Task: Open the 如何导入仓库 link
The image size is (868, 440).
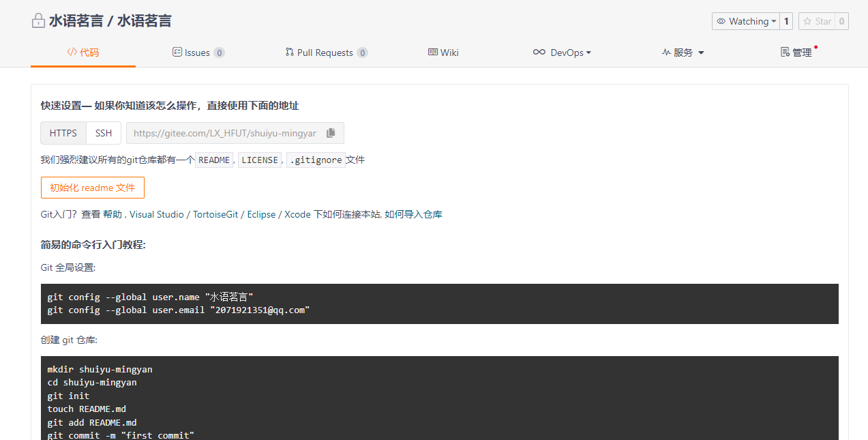Action: click(413, 214)
